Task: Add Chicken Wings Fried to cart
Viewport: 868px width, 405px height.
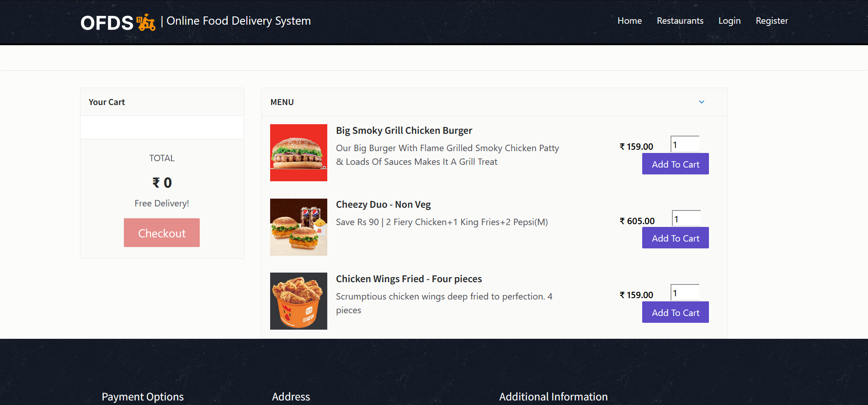Action: (x=675, y=312)
